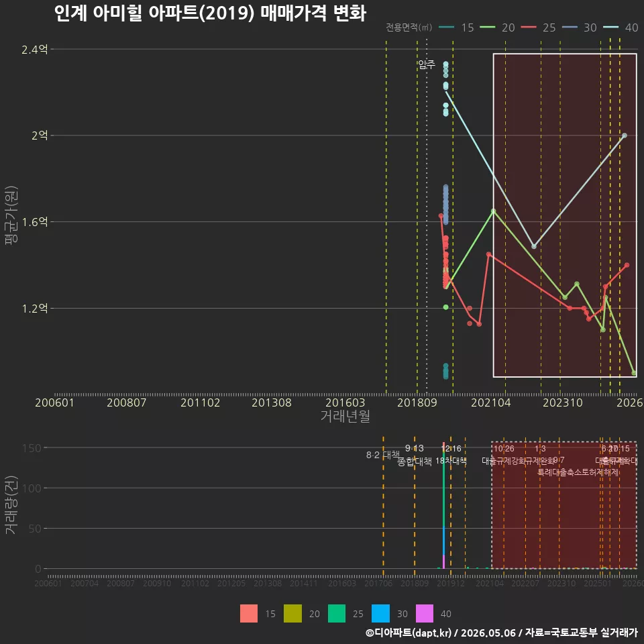Click the 100 label on volume chart
The width and height of the screenshot is (644, 644).
coord(32,488)
